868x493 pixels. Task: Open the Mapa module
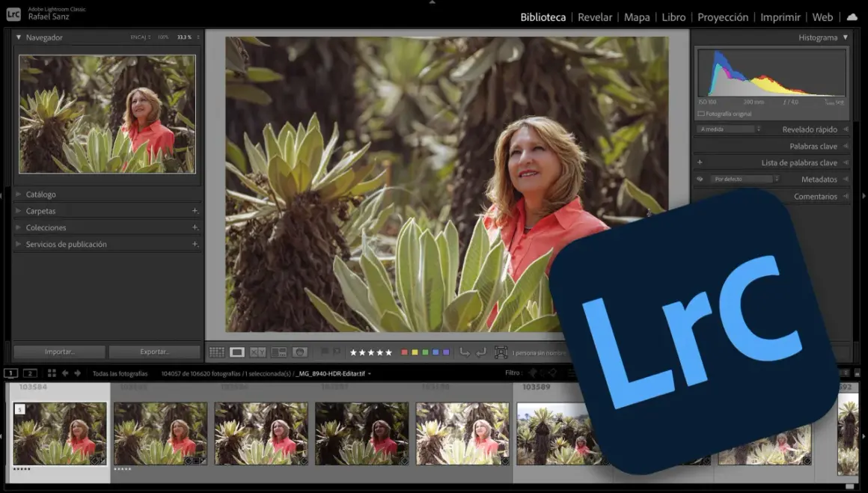638,17
